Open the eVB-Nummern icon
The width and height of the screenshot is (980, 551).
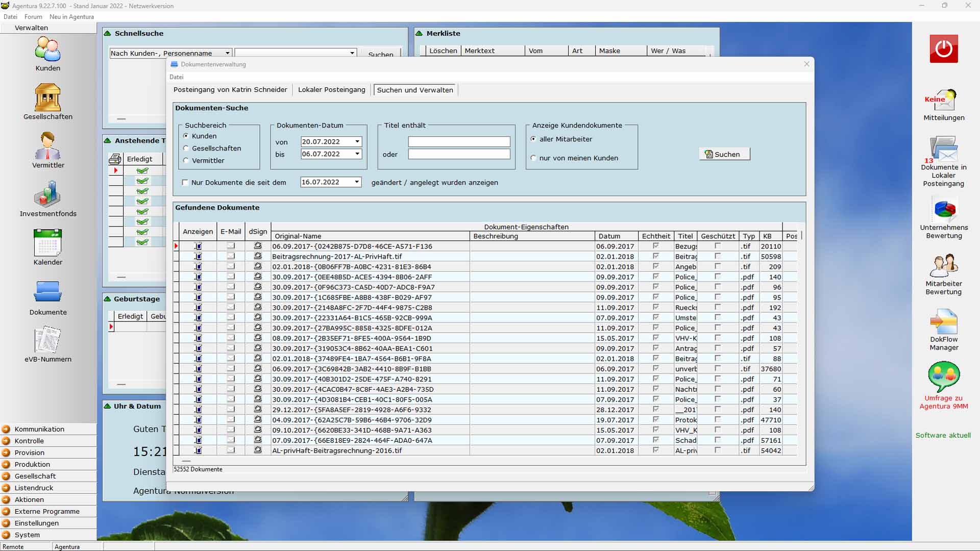pyautogui.click(x=47, y=340)
